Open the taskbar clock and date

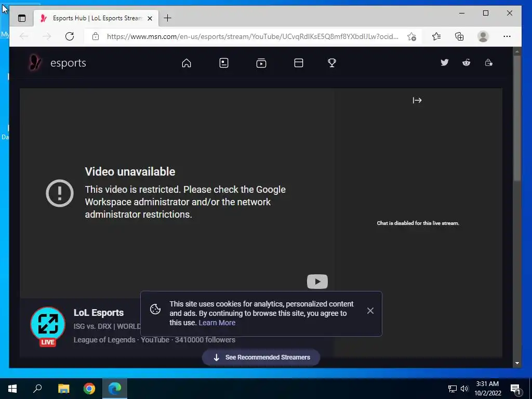tap(487, 389)
